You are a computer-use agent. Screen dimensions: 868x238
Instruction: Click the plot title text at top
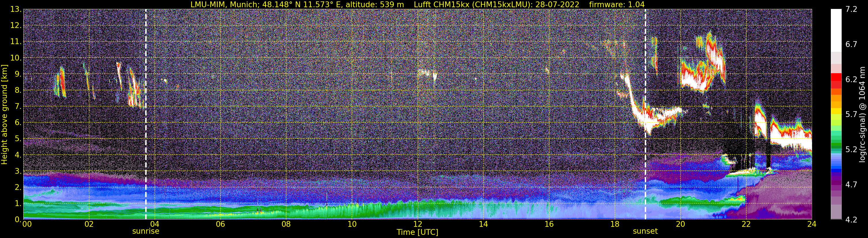point(417,4)
